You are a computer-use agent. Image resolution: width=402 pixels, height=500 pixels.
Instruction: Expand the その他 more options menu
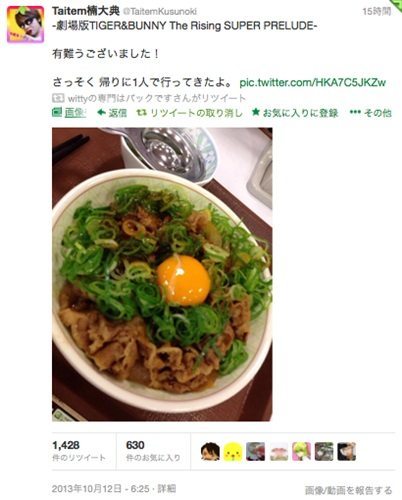tap(371, 113)
